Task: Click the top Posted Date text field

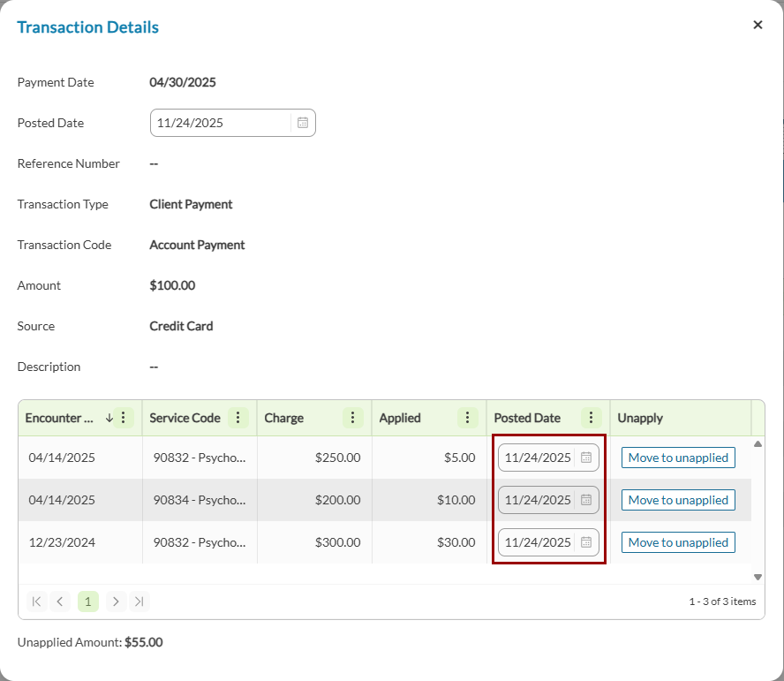Action: pyautogui.click(x=221, y=123)
